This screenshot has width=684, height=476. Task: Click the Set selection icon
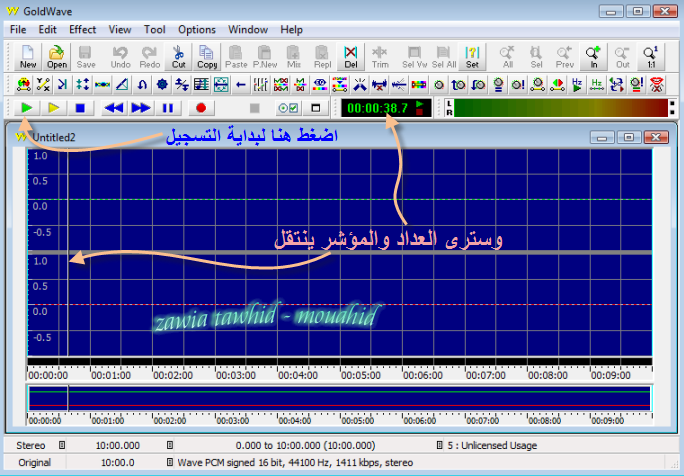tap(472, 56)
